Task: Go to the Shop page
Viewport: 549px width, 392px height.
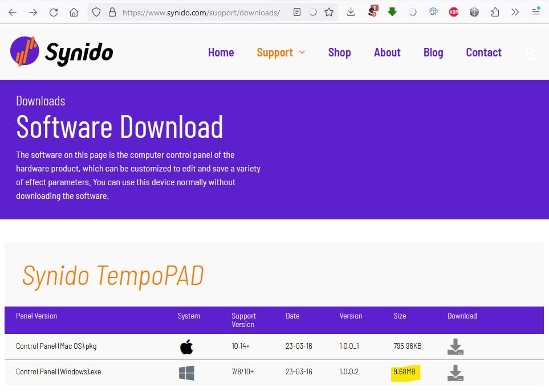Action: coord(339,52)
